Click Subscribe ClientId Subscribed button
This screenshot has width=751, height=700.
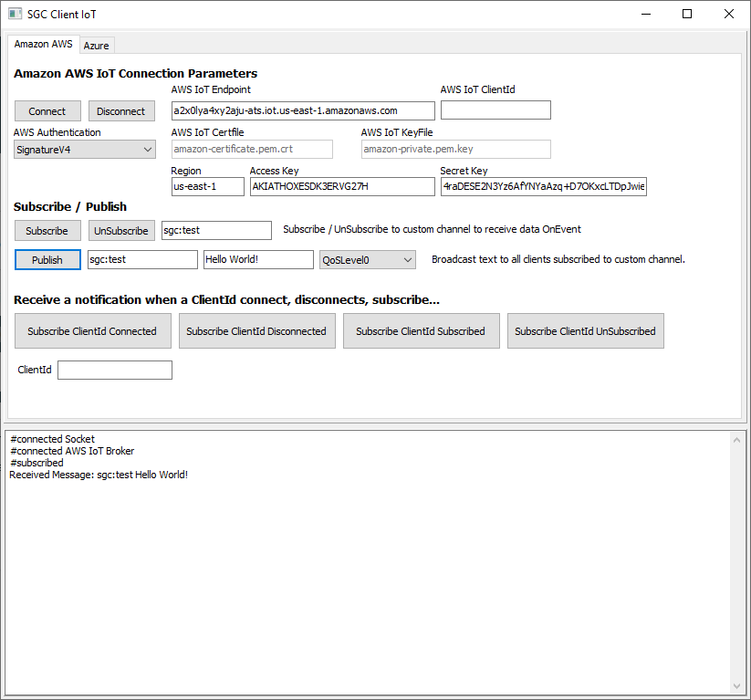click(x=422, y=331)
